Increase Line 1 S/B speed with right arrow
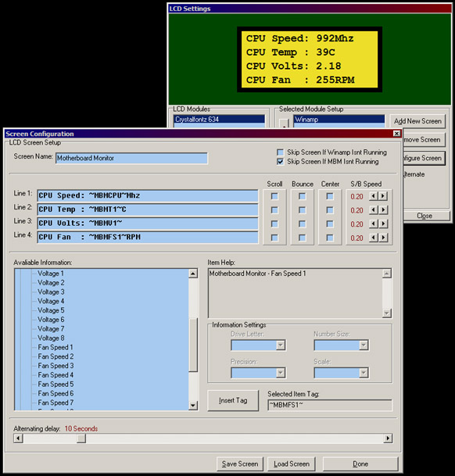Image resolution: width=455 pixels, height=476 pixels. tap(383, 196)
